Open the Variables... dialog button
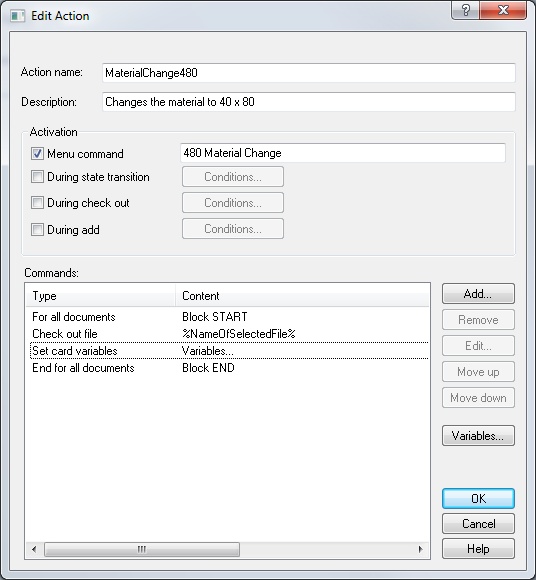 point(478,436)
